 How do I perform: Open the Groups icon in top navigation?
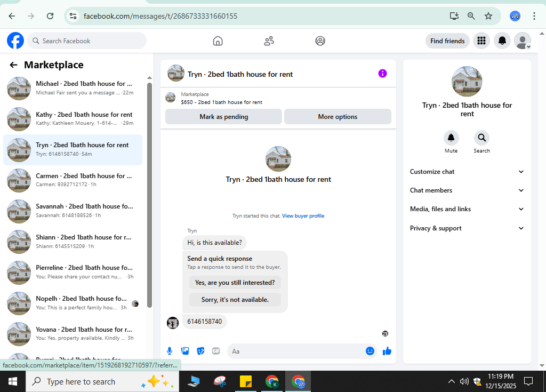[x=320, y=41]
